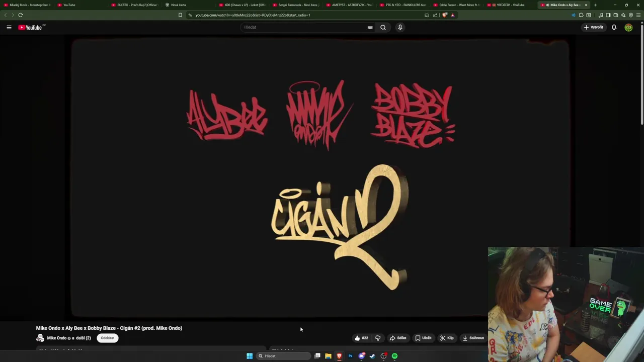Start voice search with microphone icon
This screenshot has width=644, height=362.
400,27
